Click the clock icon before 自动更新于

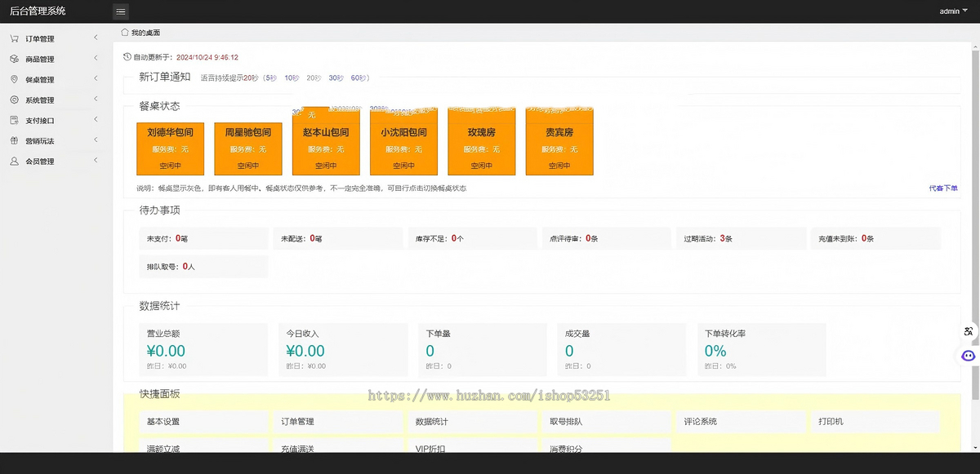click(x=127, y=57)
